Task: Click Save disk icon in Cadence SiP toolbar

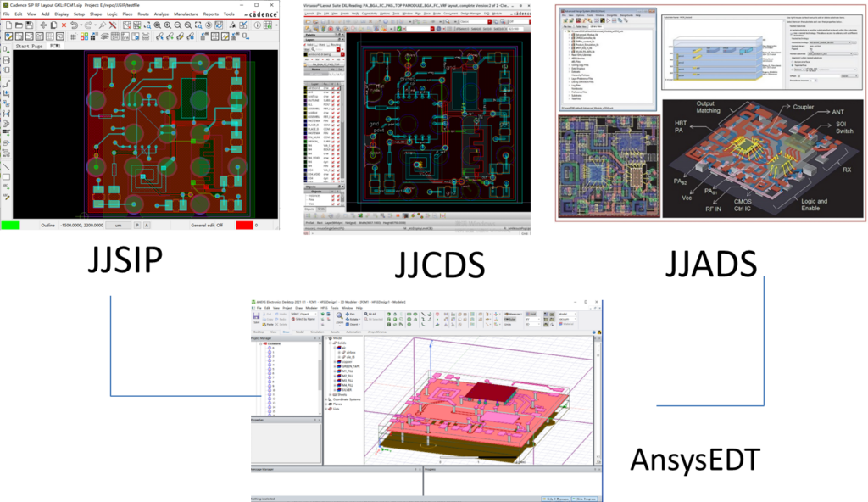Action: click(29, 25)
